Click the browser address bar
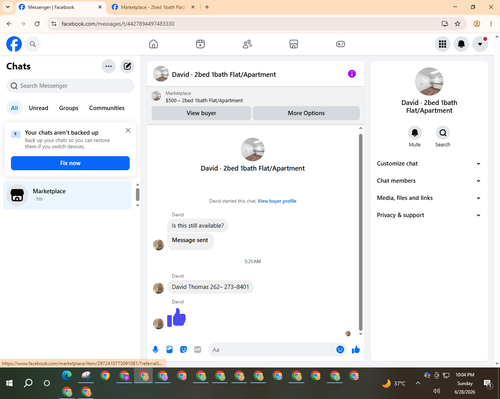This screenshot has width=500, height=399. (247, 24)
